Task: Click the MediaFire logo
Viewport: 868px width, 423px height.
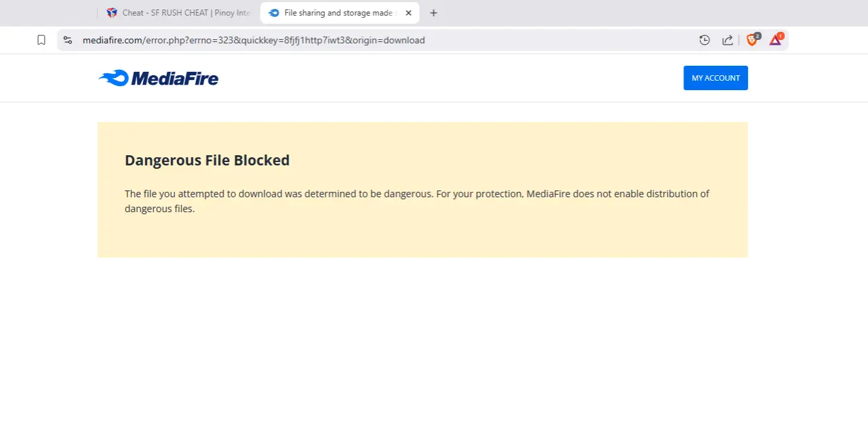Action: (x=159, y=79)
